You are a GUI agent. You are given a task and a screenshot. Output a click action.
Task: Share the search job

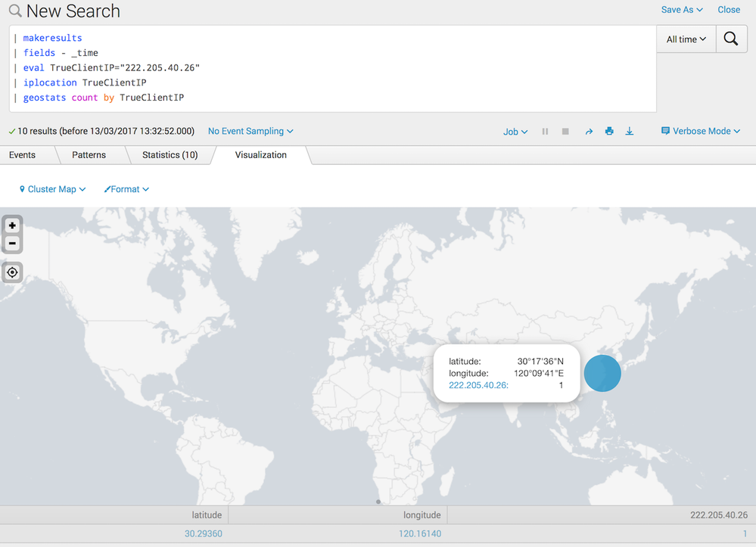[589, 132]
